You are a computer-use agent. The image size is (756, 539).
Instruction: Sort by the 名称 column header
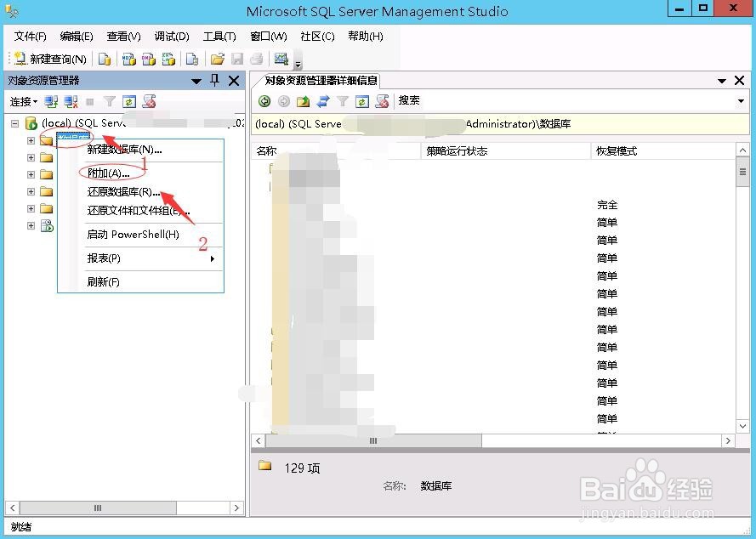click(x=336, y=151)
